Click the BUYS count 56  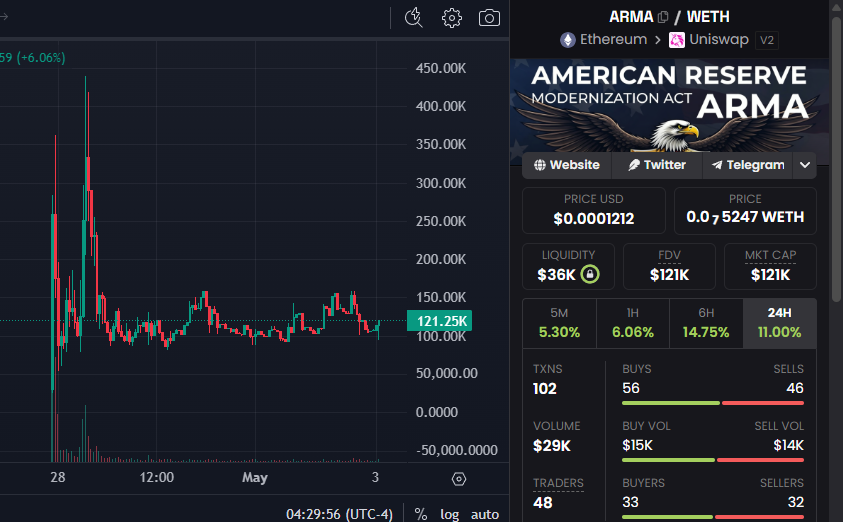[631, 388]
